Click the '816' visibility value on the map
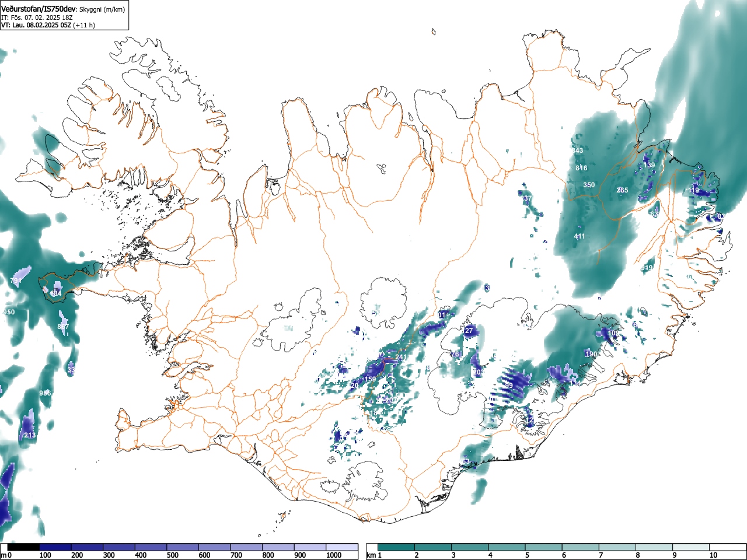The image size is (747, 560). coord(581,168)
